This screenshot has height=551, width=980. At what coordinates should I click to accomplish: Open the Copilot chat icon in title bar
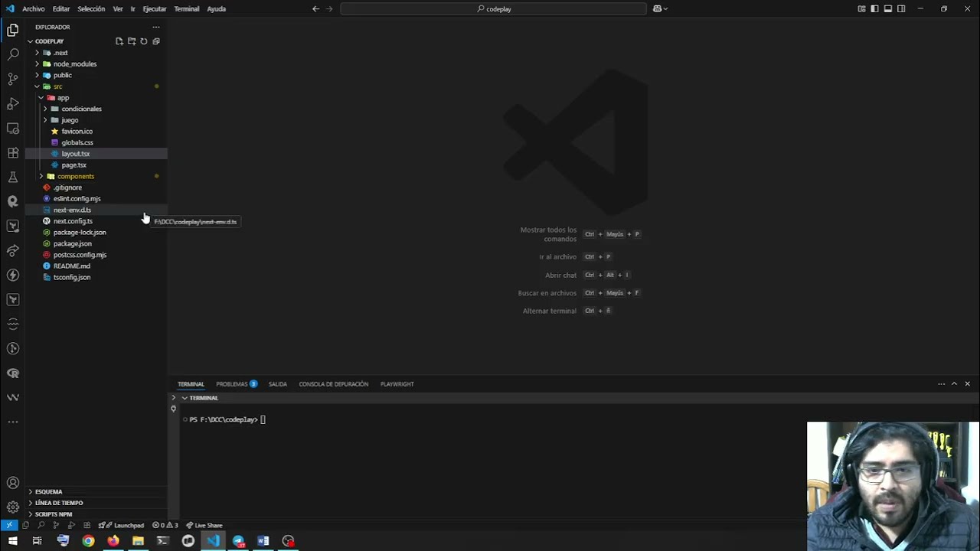[657, 9]
